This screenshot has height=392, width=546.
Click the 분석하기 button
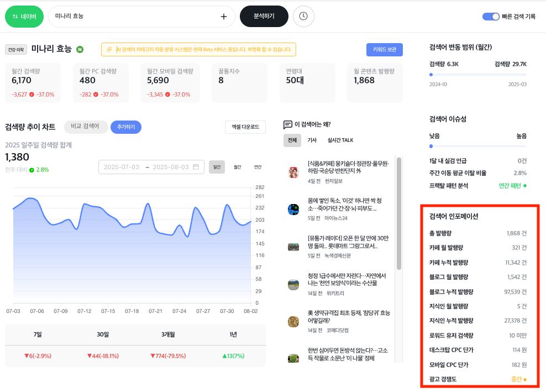264,16
